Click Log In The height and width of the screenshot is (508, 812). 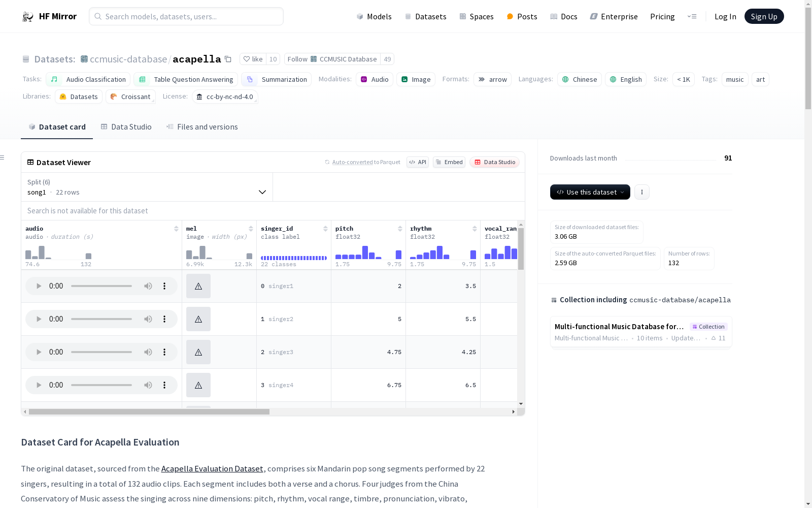725,16
